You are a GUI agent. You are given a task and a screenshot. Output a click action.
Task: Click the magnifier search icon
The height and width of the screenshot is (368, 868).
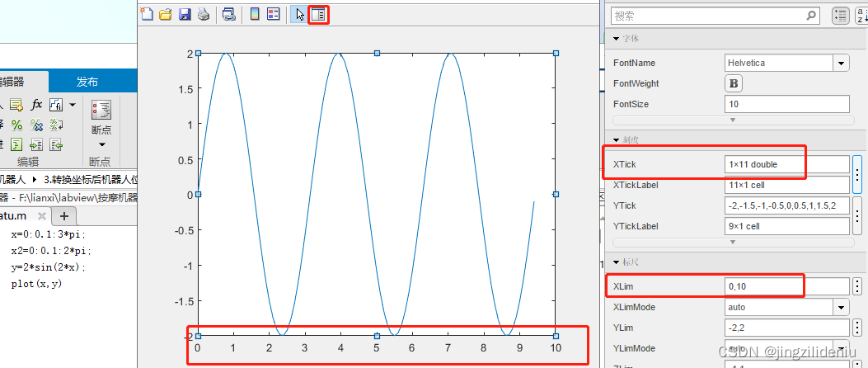tap(812, 16)
